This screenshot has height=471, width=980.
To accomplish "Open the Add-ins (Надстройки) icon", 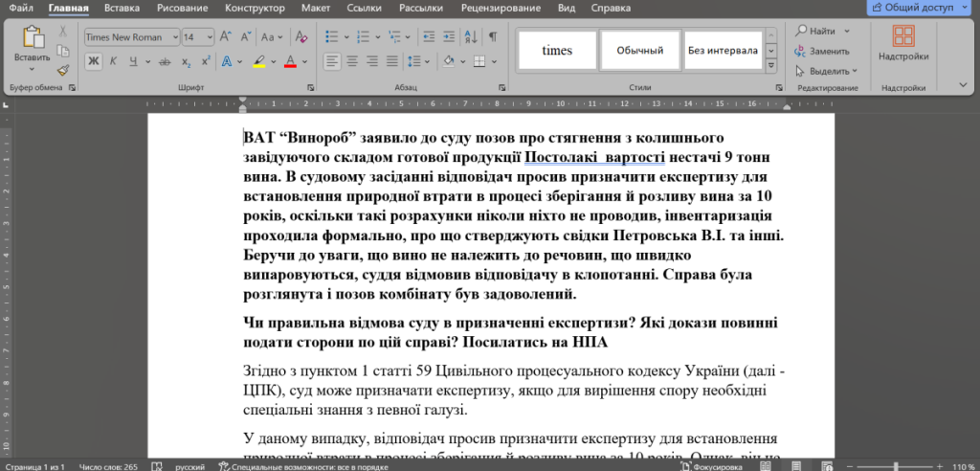I will pyautogui.click(x=903, y=35).
